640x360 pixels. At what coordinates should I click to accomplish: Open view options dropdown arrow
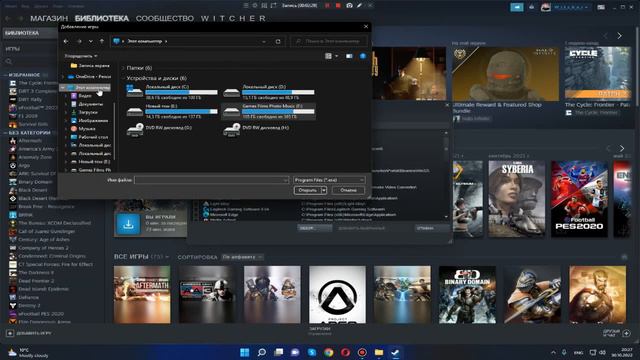[337, 56]
